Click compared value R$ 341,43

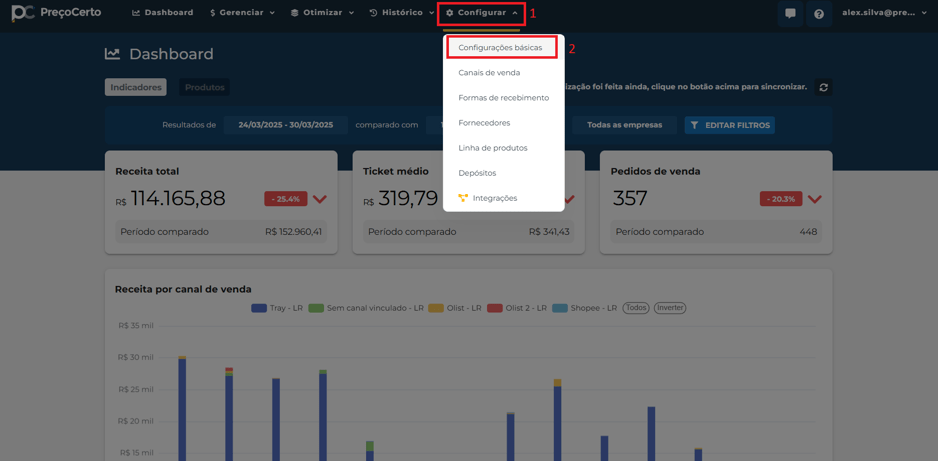coord(549,232)
